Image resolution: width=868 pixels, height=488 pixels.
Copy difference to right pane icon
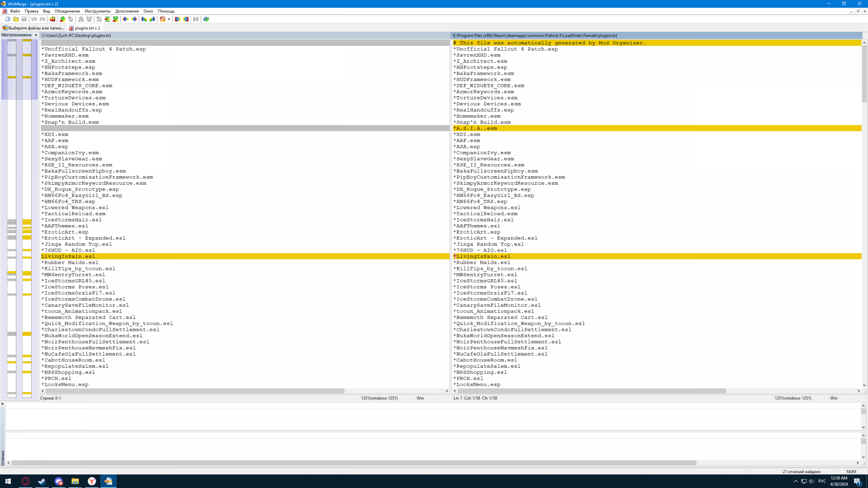[x=126, y=19]
